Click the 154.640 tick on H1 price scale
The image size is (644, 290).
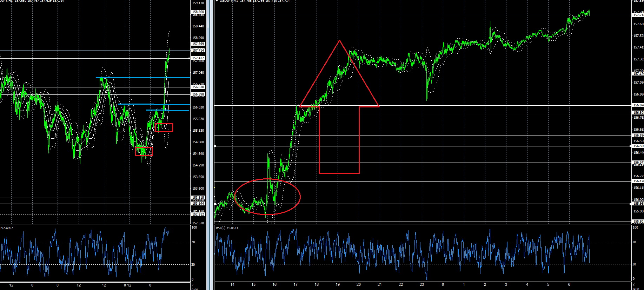tap(198, 154)
